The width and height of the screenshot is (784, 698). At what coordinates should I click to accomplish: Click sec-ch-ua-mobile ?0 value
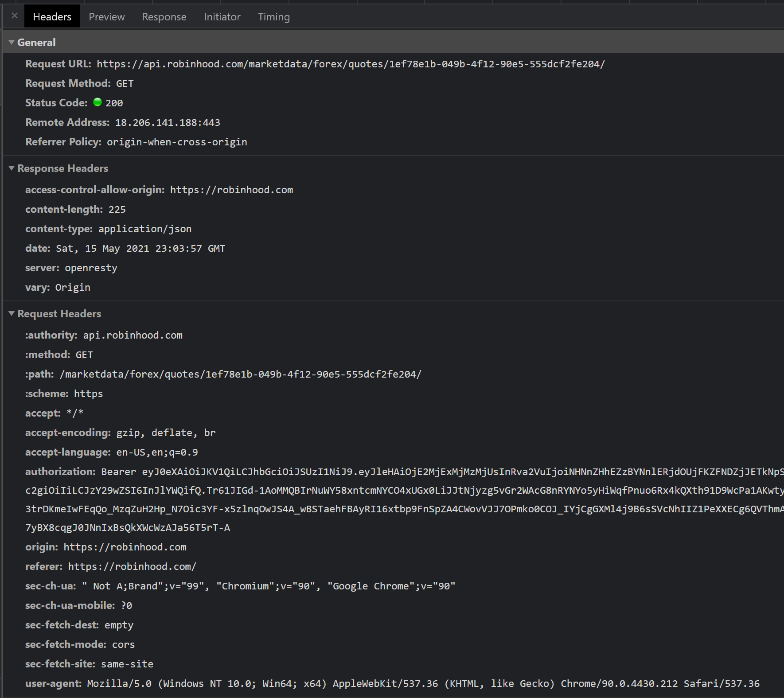(126, 605)
